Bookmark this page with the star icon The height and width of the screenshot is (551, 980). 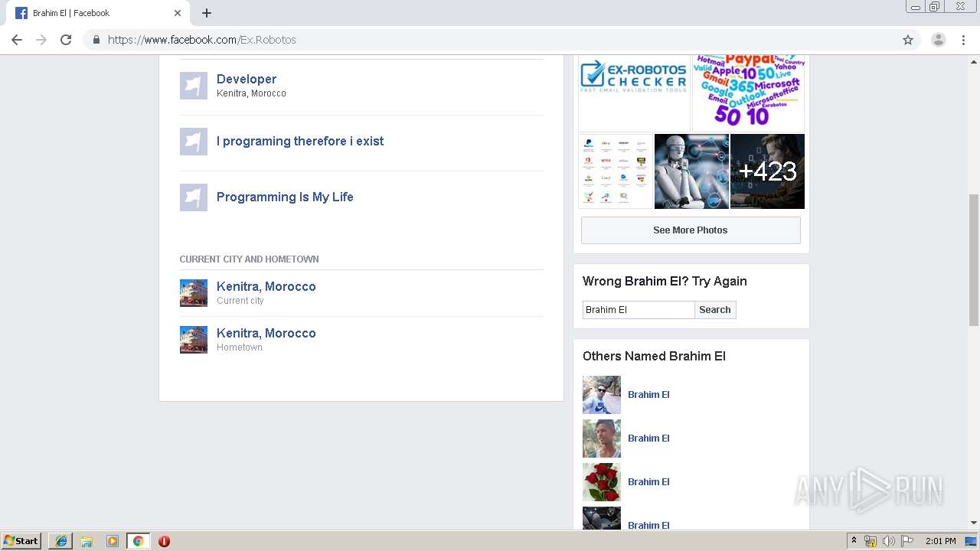(x=908, y=40)
